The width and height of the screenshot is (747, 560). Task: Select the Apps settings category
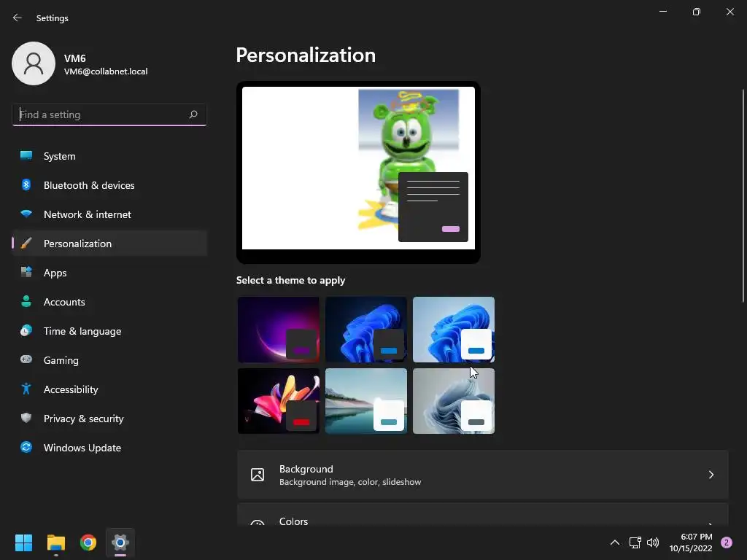pyautogui.click(x=109, y=273)
